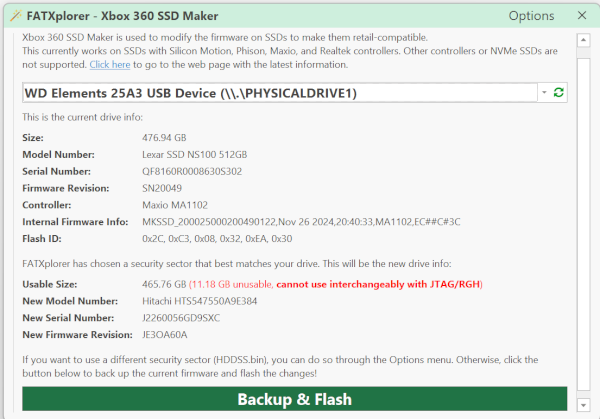Select the Flash ID value 0x2C, 0xC3
The width and height of the screenshot is (600, 419).
click(217, 239)
